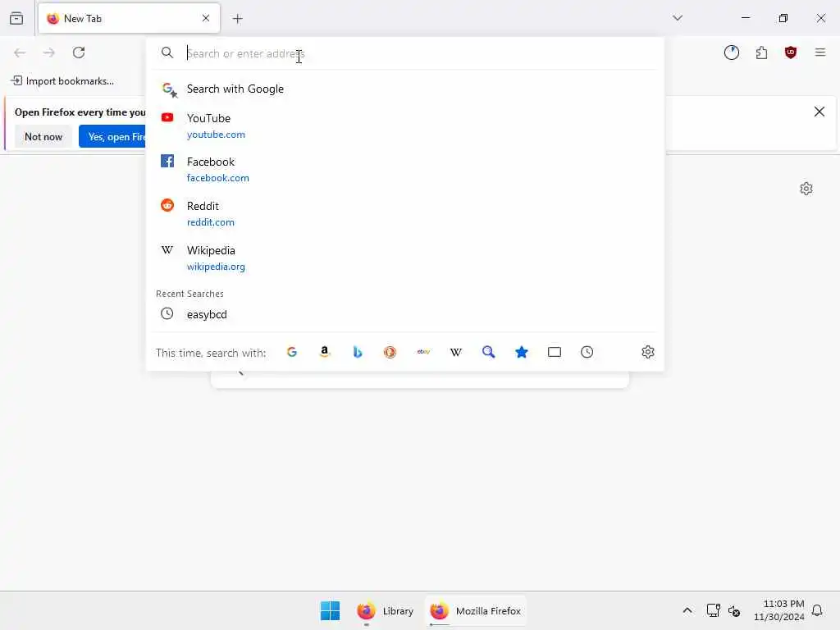Choose the Reddit suggestion
The image size is (840, 630).
click(x=404, y=214)
